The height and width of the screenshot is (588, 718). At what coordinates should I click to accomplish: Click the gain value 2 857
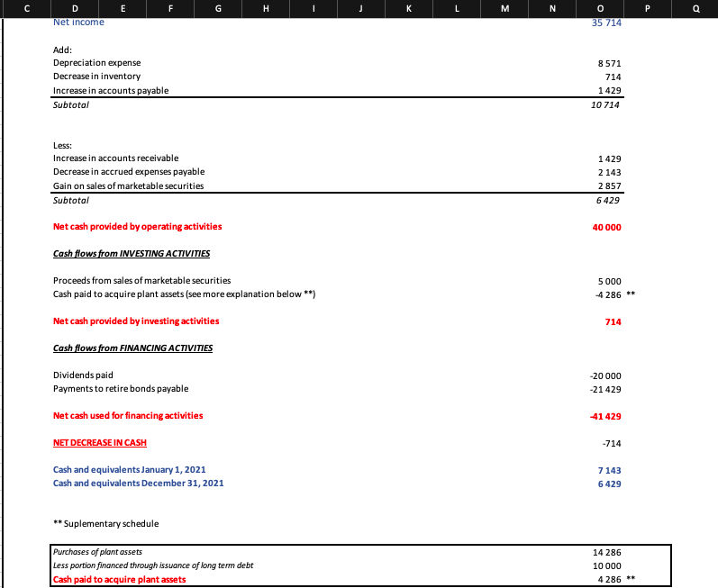click(610, 185)
